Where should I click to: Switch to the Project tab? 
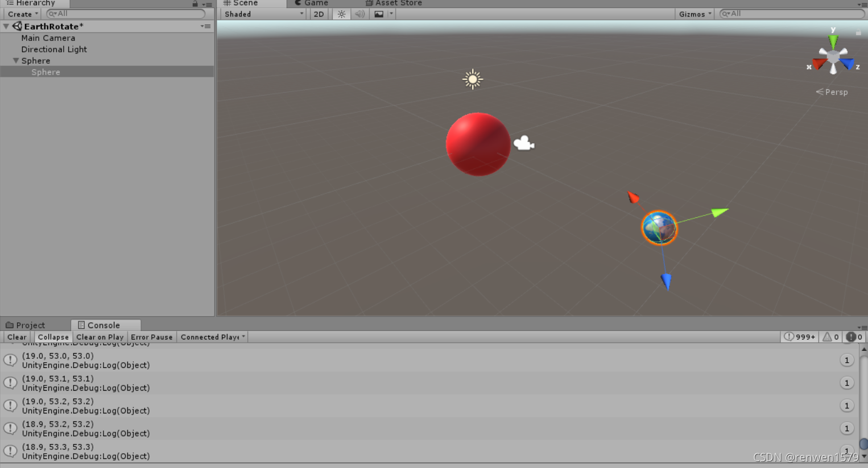coord(25,325)
